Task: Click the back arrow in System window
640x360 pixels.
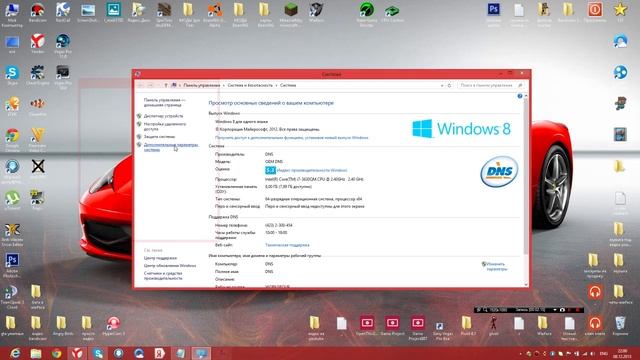Action: [x=141, y=85]
